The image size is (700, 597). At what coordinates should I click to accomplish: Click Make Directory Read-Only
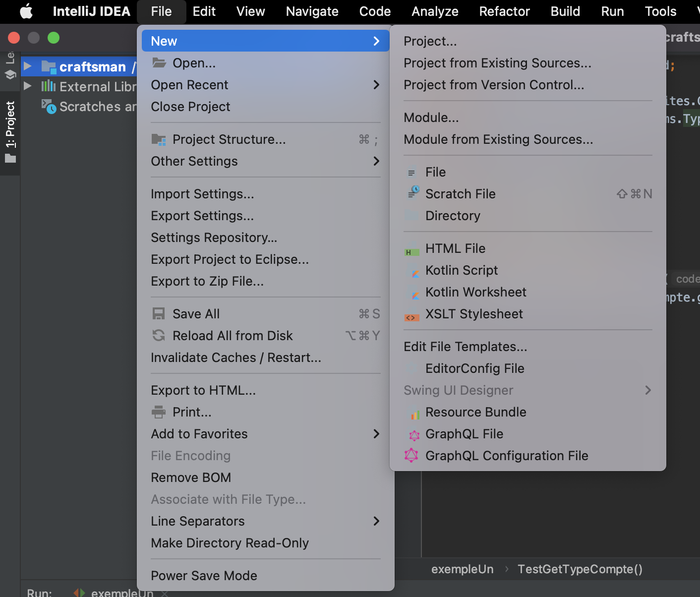266,543
